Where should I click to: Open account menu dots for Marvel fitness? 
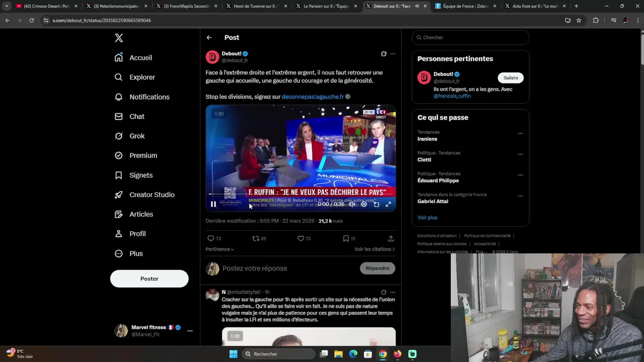tap(190, 331)
